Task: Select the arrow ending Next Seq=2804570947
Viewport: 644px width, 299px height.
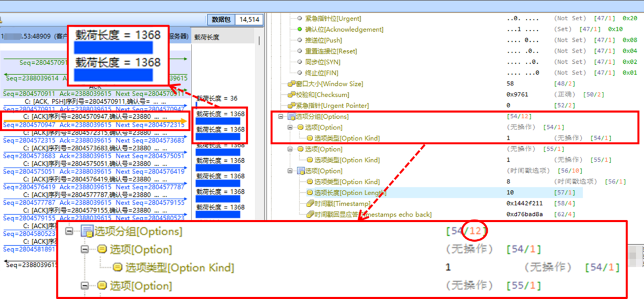Action: (x=94, y=109)
